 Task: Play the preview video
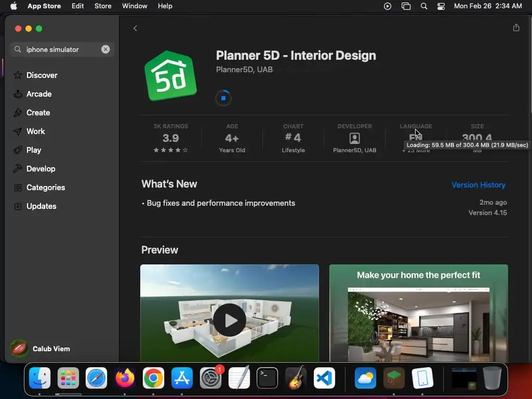pos(229,320)
